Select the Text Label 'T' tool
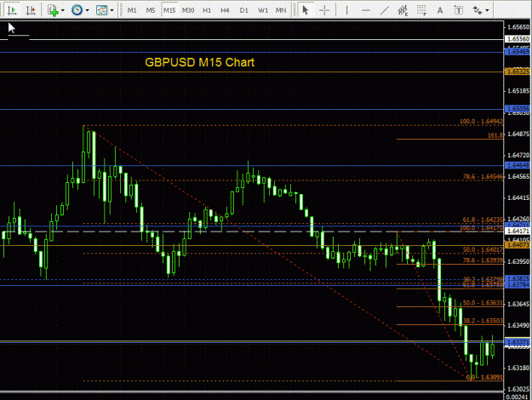 (459, 10)
